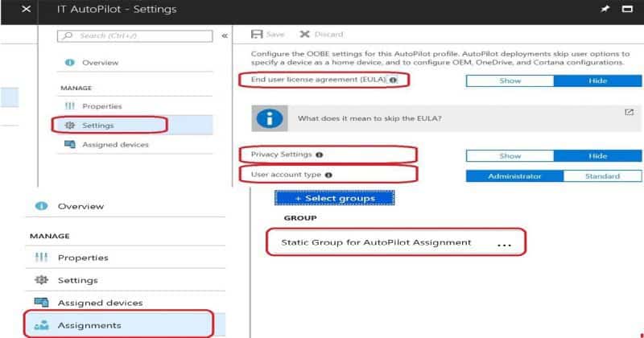Set Privacy Settings to Hide
The image size is (644, 338).
tap(597, 156)
